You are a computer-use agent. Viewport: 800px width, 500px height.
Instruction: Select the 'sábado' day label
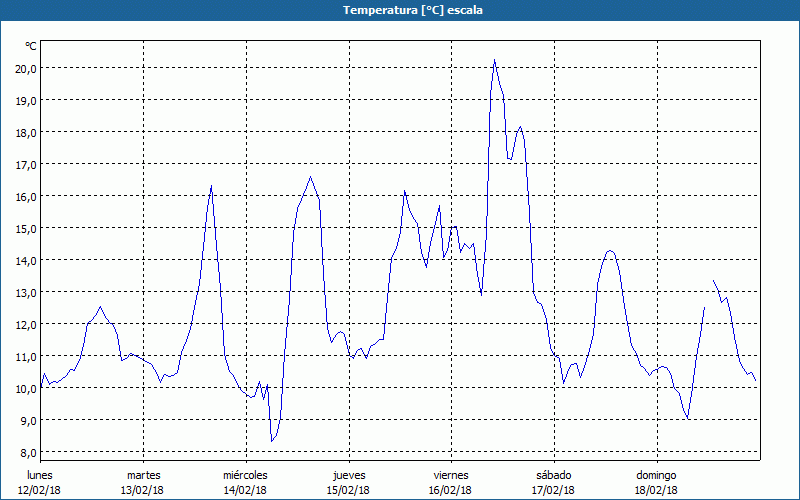coord(553,474)
